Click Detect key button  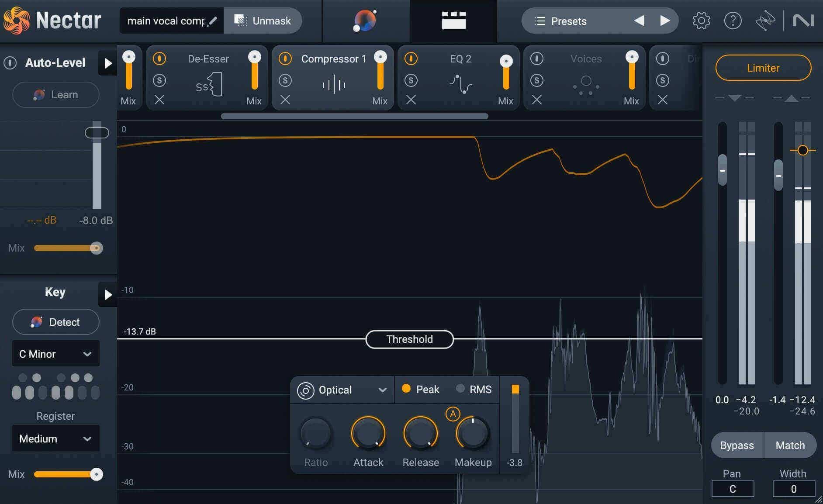point(56,322)
